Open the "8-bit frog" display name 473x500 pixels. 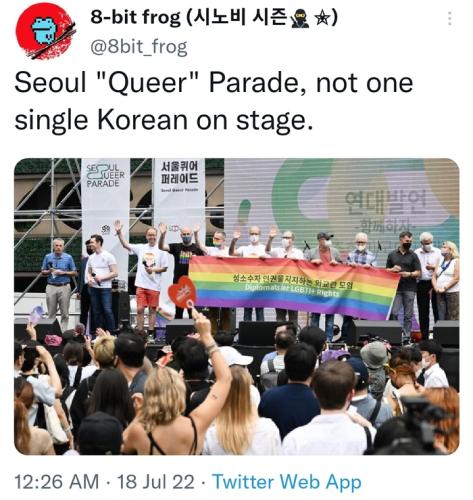coord(135,17)
